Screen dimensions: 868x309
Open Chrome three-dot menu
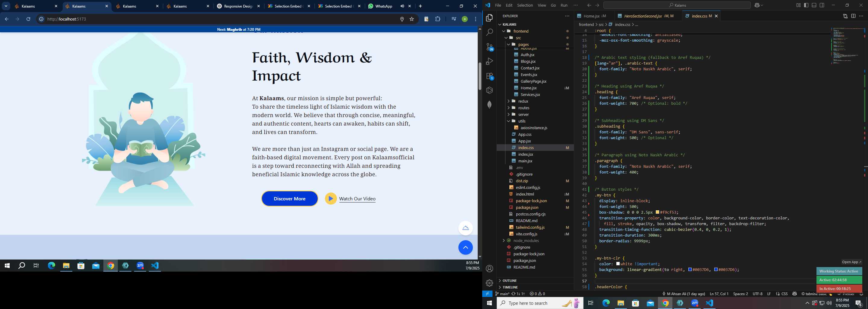coord(476,19)
